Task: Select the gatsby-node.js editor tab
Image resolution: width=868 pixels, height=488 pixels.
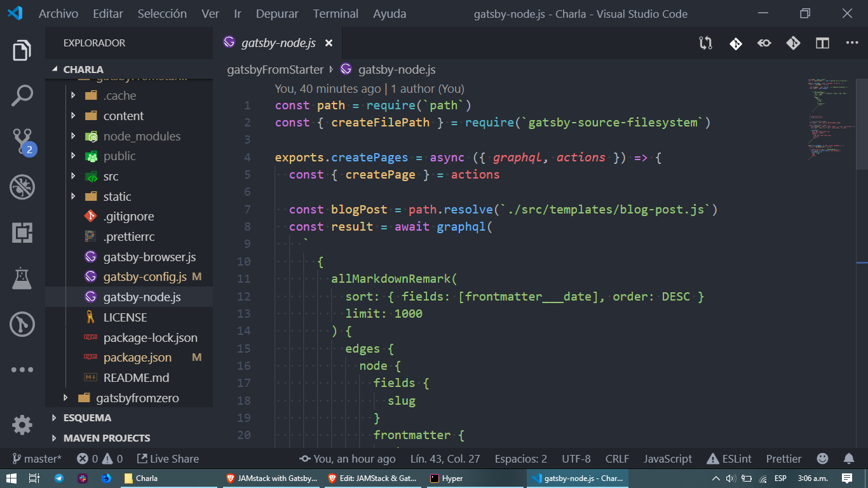Action: pyautogui.click(x=278, y=43)
